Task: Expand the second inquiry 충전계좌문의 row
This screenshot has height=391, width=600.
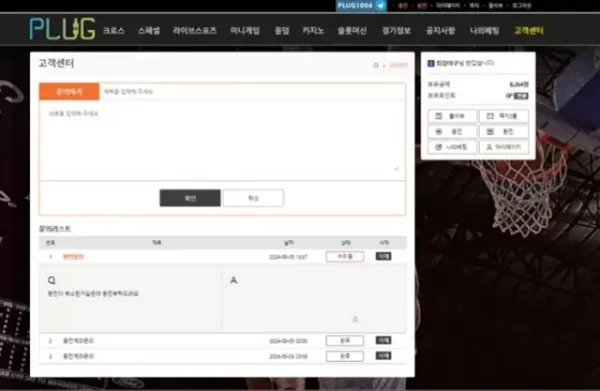Action: point(78,341)
